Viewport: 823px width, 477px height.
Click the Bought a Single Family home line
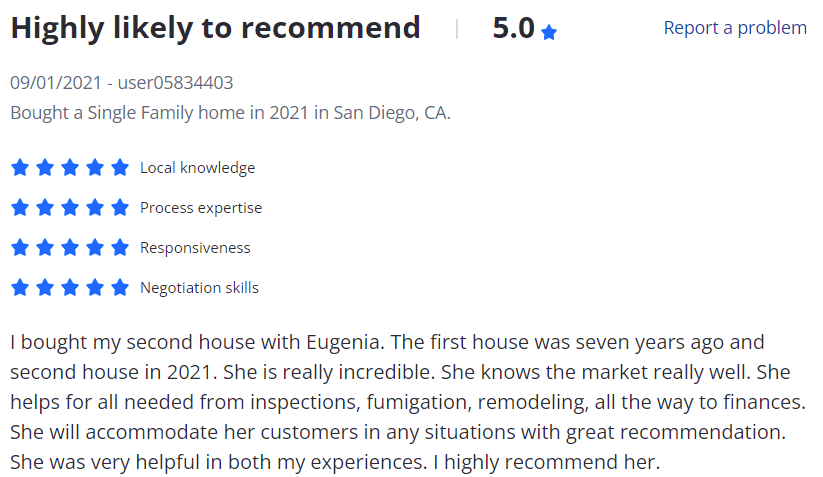coord(230,113)
